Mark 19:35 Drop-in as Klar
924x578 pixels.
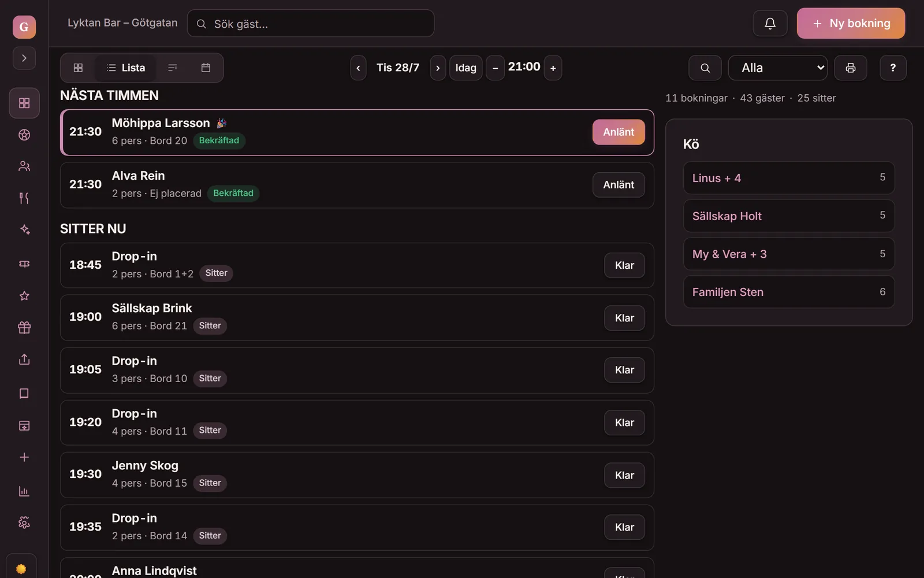(624, 527)
